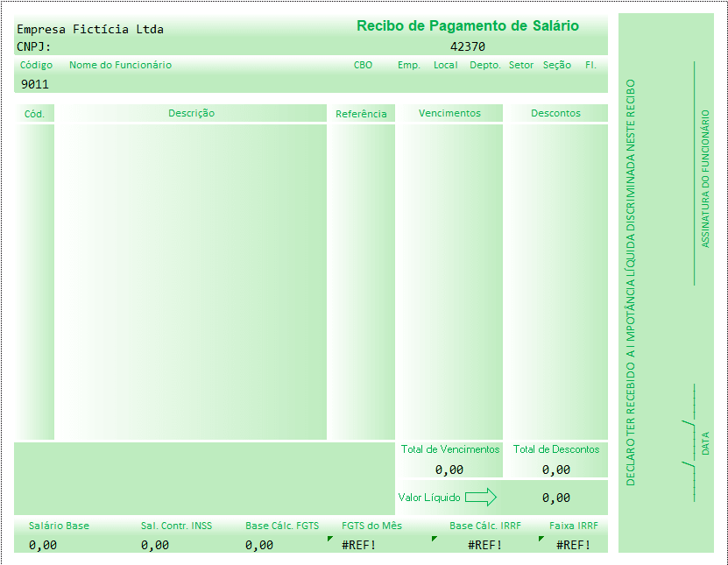Select the 'Valor Líquido' label
This screenshot has width=728, height=565.
[429, 498]
